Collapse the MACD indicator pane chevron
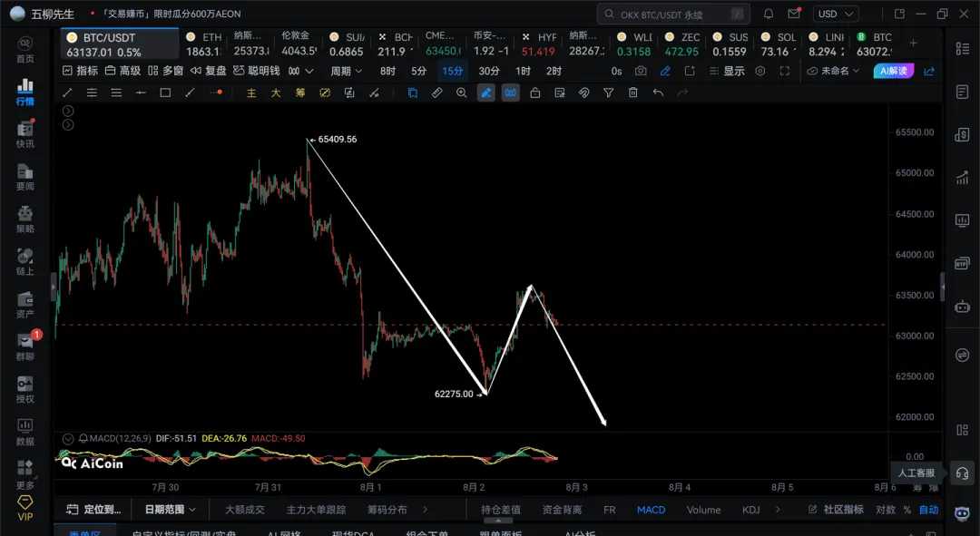The image size is (980, 536). point(68,439)
